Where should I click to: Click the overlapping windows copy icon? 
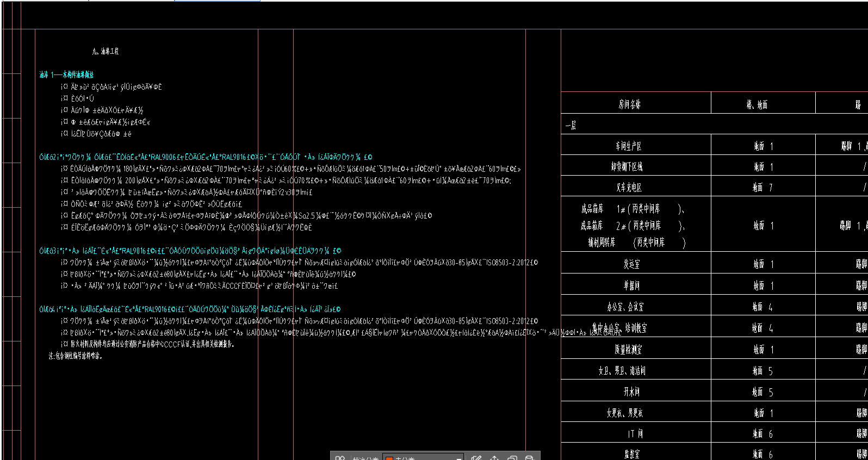click(512, 458)
